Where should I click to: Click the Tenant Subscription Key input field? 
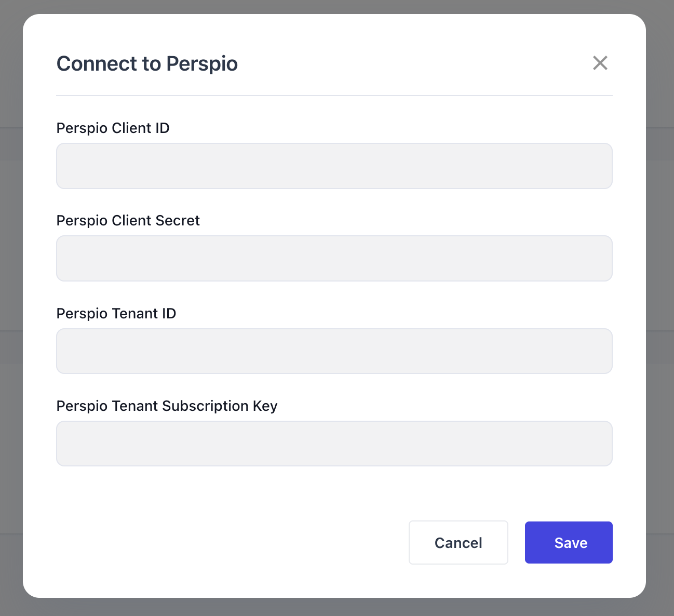click(334, 444)
